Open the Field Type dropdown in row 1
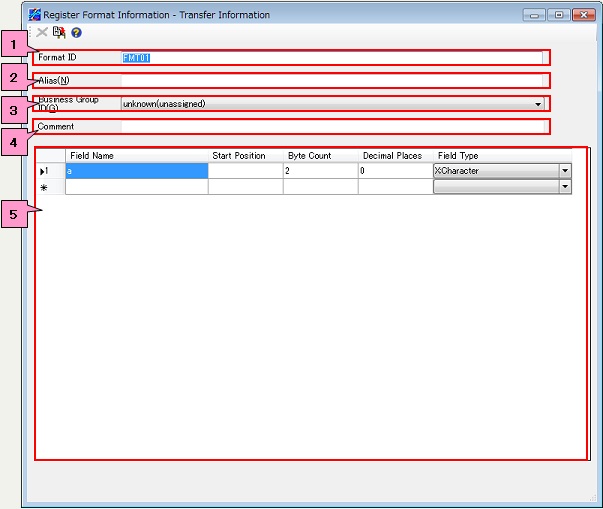Image resolution: width=603 pixels, height=509 pixels. point(565,171)
